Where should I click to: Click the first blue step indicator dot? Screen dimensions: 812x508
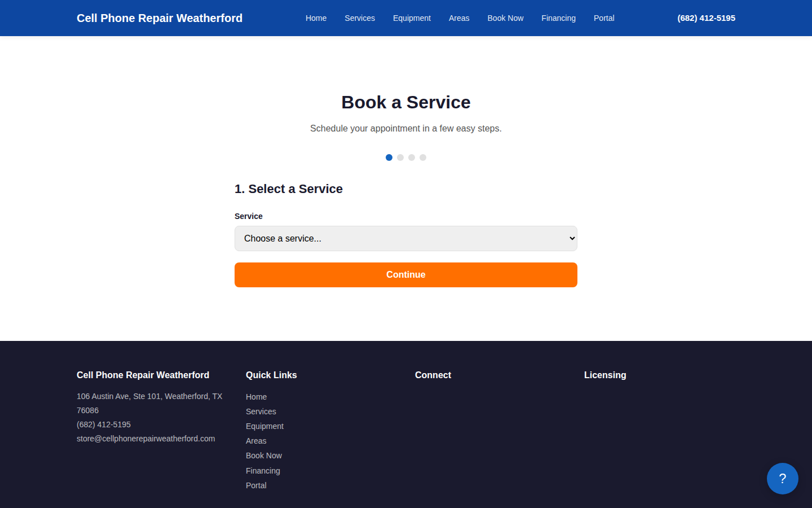[x=389, y=157]
